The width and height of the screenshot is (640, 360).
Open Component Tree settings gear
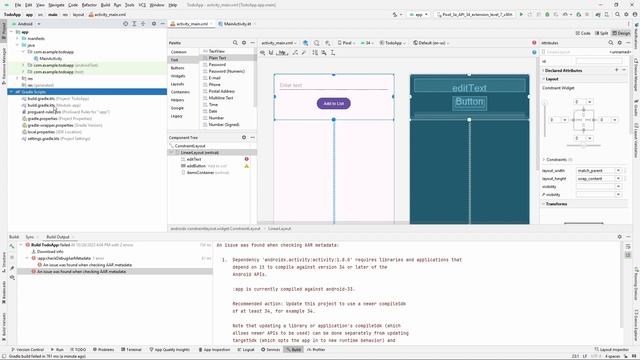tap(244, 137)
